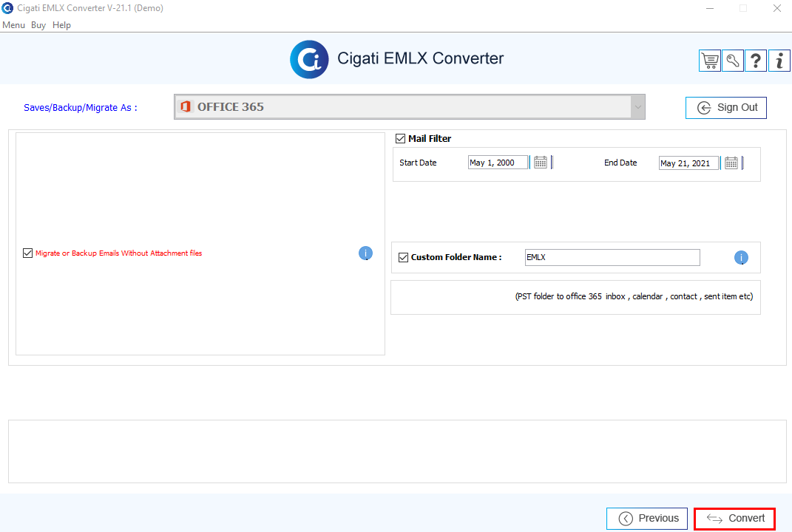This screenshot has height=532, width=792.
Task: Open Start Date calendar picker
Action: (x=541, y=163)
